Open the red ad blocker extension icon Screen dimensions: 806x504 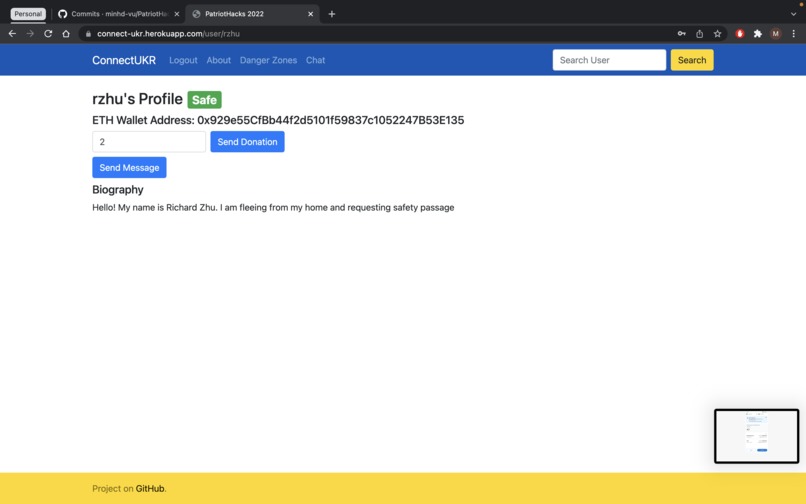coord(740,33)
